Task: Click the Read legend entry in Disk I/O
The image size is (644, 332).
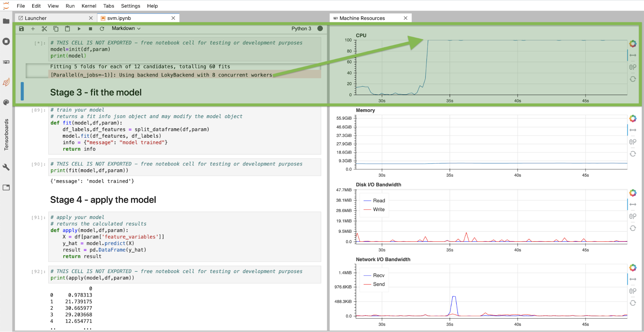Action: 374,201
